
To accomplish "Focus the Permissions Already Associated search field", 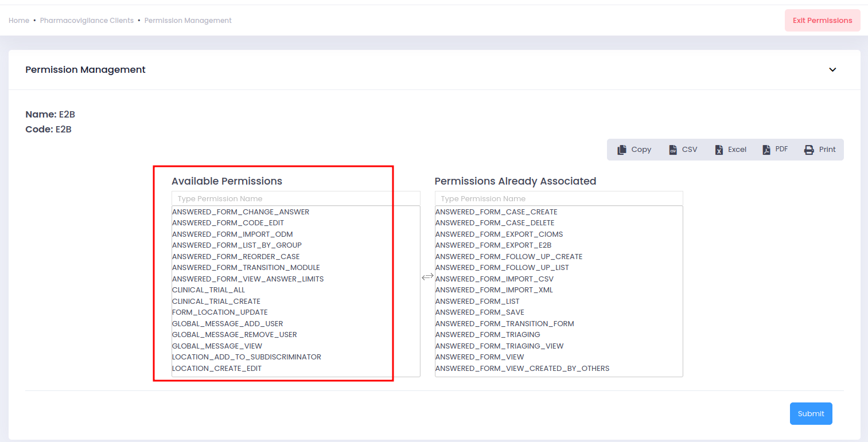I will [559, 198].
